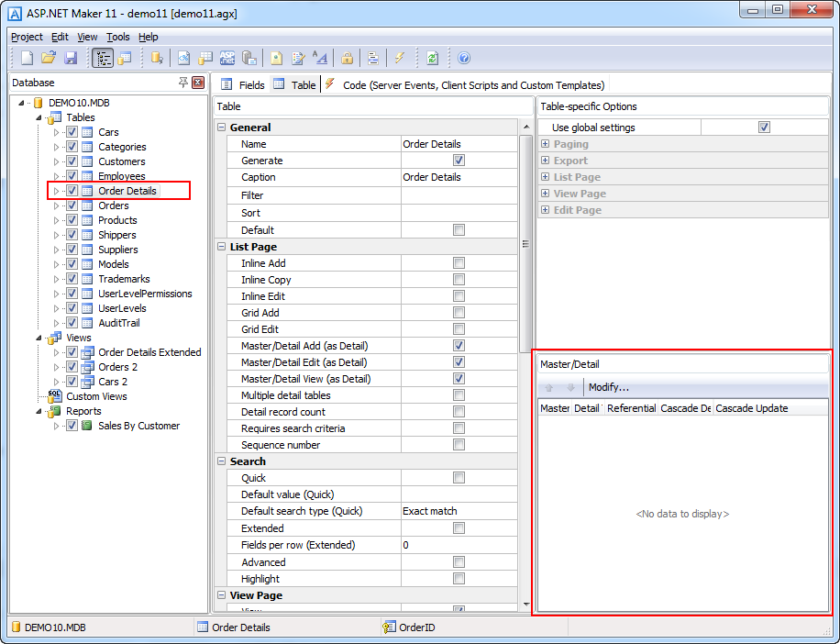Screen dimensions: 840x644
Task: Click the edit document with pencil icon
Action: point(298,58)
